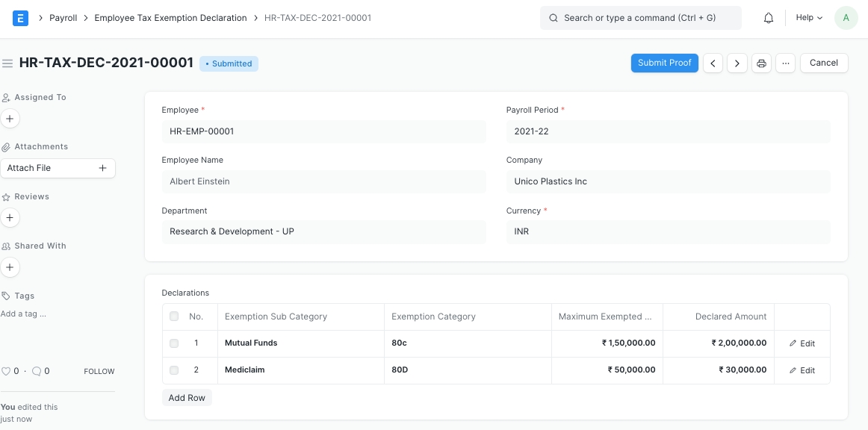Go to the previous document arrow
This screenshot has height=430, width=868.
713,63
